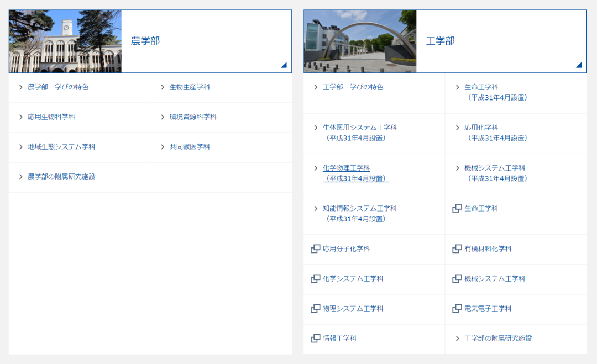The image size is (597, 364).
Task: Click the external link icon beside 有機材料化学科
Action: (x=457, y=249)
